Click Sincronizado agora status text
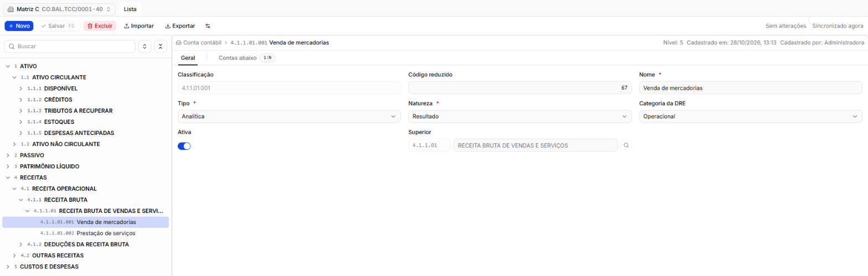Viewport: 868px width, 276px height. [x=838, y=26]
